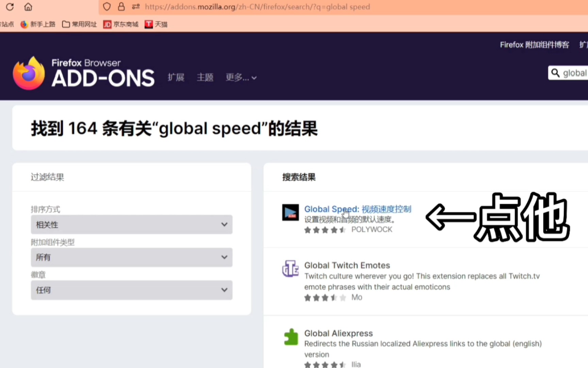
Task: Focus the add-ons search field containing global
Action: [568, 73]
